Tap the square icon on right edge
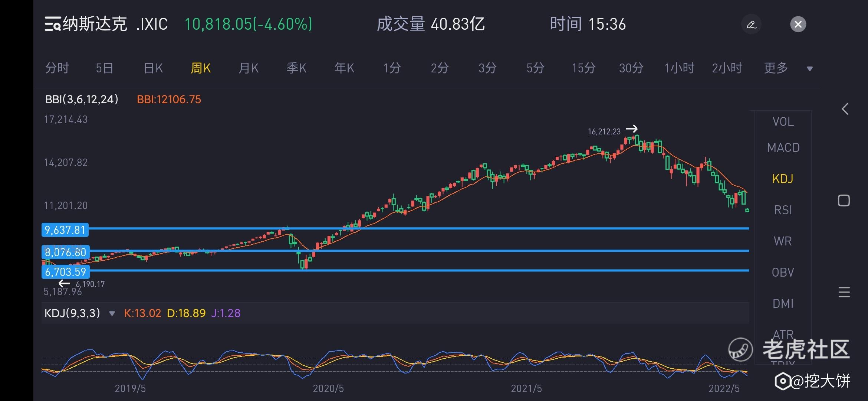The height and width of the screenshot is (401, 868). tap(844, 200)
